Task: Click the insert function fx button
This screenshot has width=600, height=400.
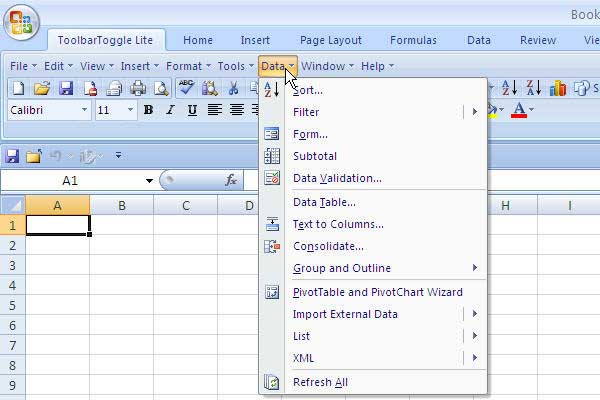Action: tap(231, 181)
